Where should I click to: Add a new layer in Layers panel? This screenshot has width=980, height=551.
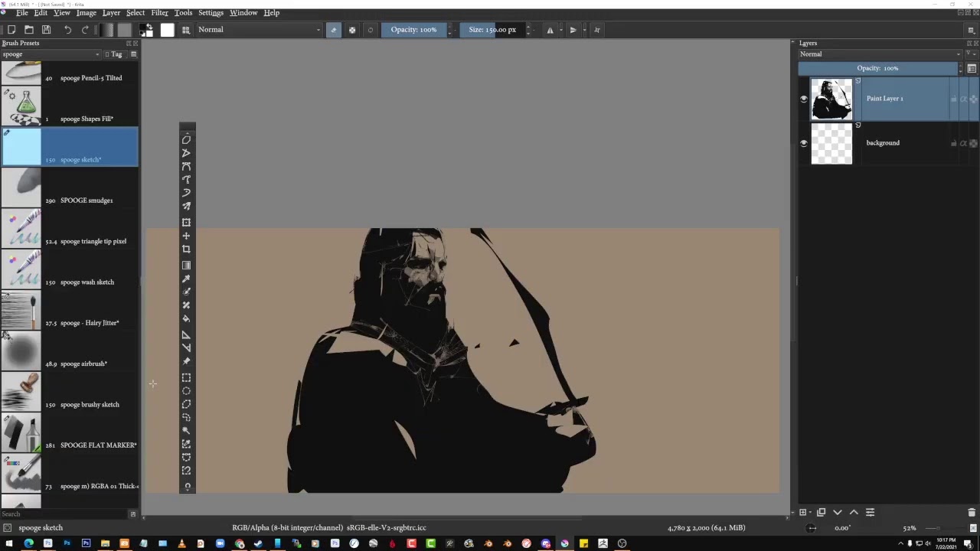[x=803, y=512]
